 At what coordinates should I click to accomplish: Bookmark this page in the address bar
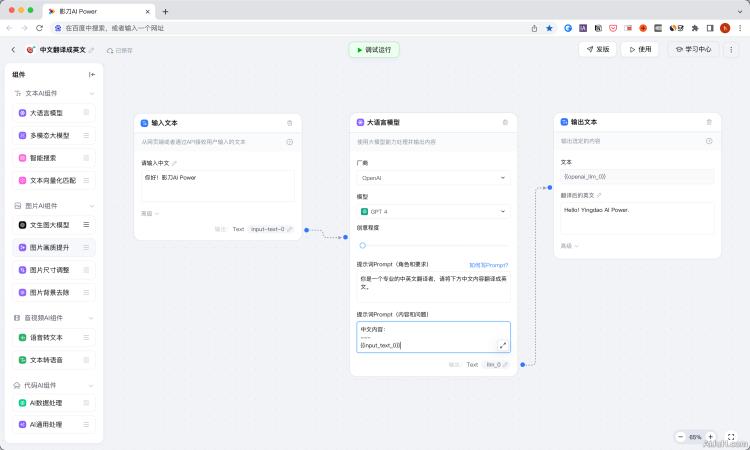point(549,28)
